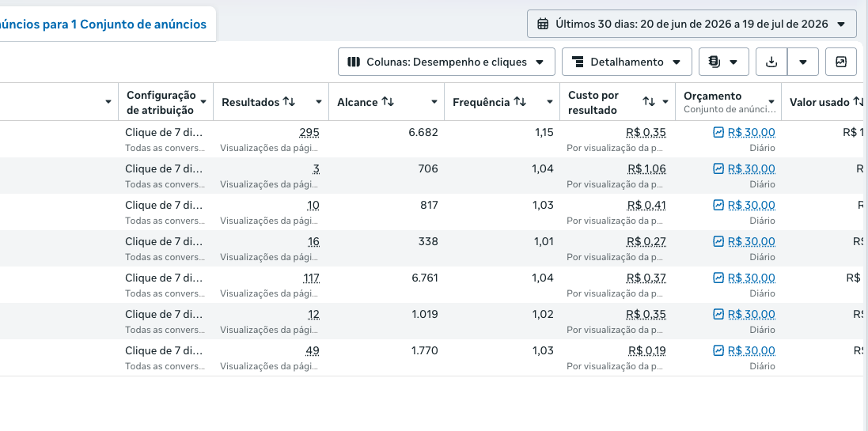Select the Conjunto de anúncios tab

tap(103, 25)
